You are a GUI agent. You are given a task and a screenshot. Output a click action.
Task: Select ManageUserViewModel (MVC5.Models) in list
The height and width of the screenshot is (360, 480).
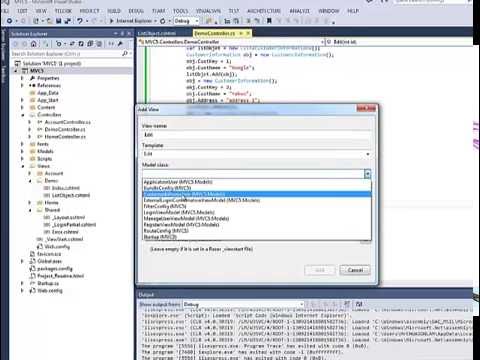[x=257, y=219]
